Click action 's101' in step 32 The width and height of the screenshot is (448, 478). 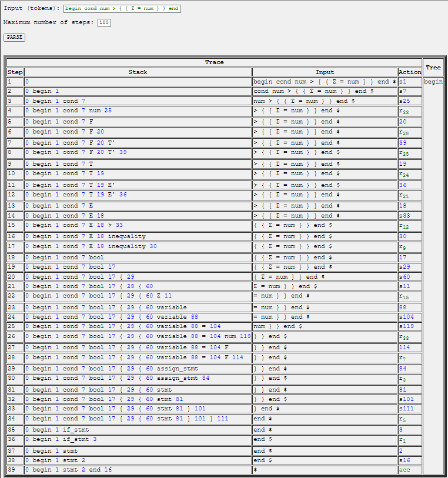(x=410, y=399)
